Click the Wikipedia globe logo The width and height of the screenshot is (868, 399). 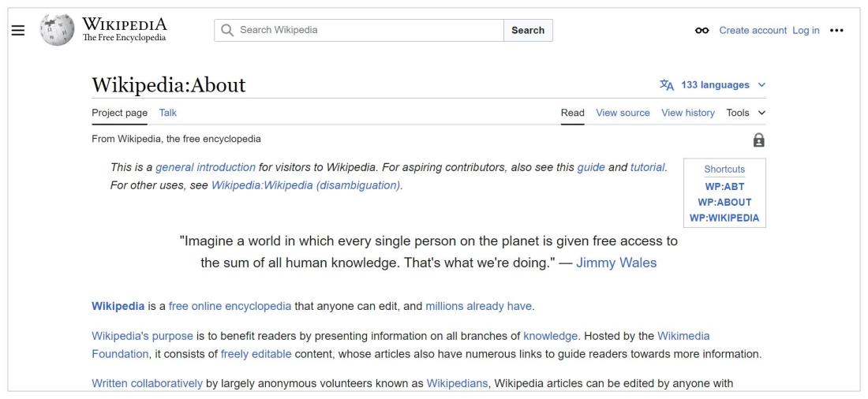[57, 30]
